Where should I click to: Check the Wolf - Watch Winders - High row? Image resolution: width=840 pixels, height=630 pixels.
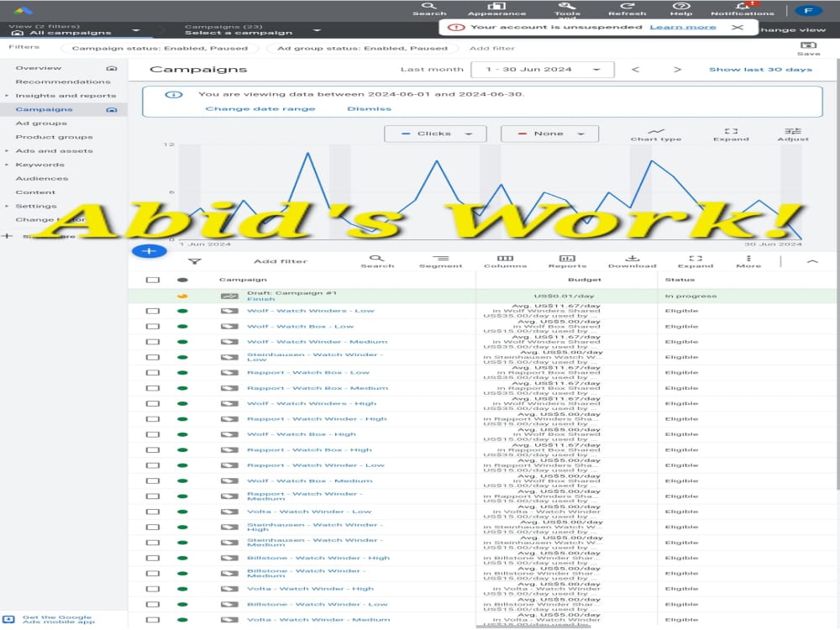[153, 403]
